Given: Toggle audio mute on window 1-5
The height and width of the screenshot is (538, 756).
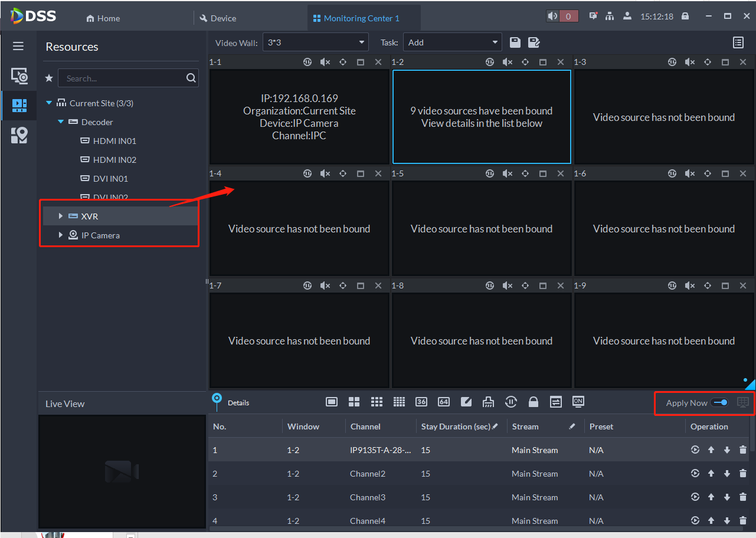Looking at the screenshot, I should (x=508, y=173).
